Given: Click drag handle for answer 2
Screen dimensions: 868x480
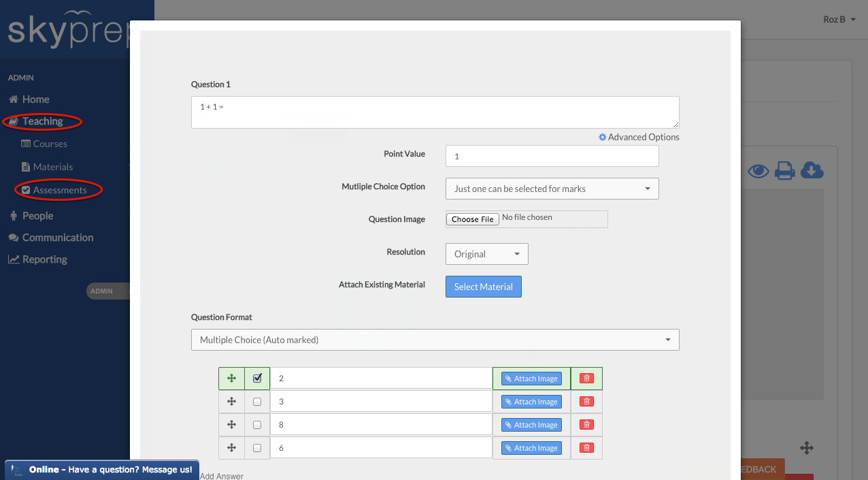Looking at the screenshot, I should [x=231, y=379].
